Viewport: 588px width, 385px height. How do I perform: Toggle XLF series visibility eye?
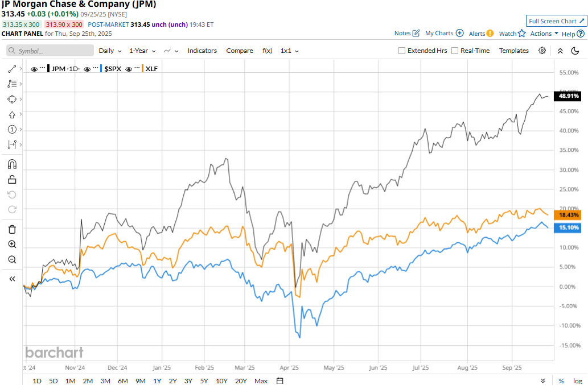[x=129, y=69]
